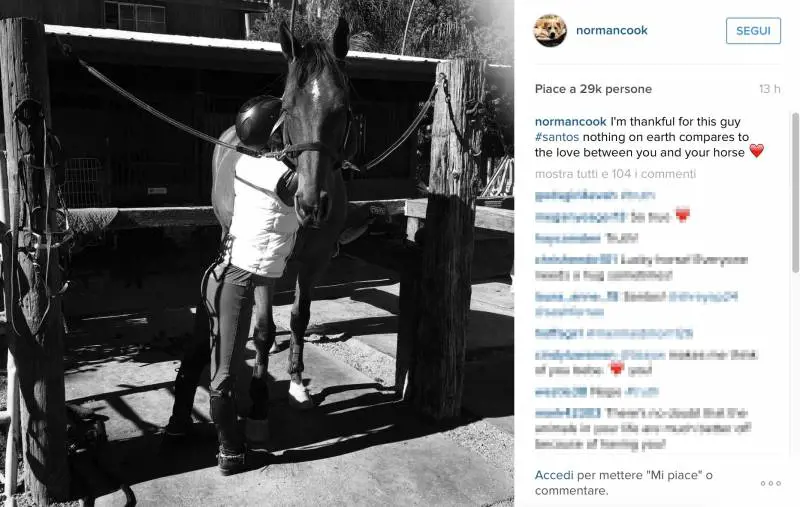Click the red heart inside the two-line comment

click(x=617, y=369)
